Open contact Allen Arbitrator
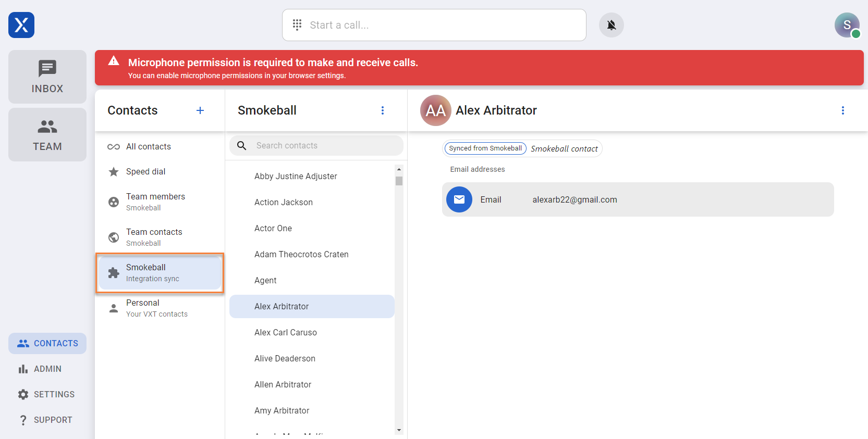The width and height of the screenshot is (868, 439). 312,384
